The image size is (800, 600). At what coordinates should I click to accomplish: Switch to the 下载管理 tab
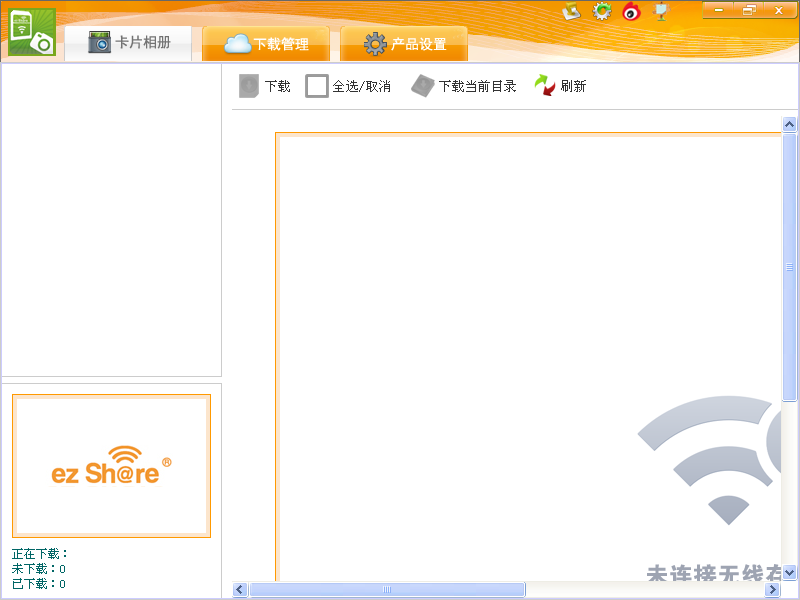coord(266,44)
